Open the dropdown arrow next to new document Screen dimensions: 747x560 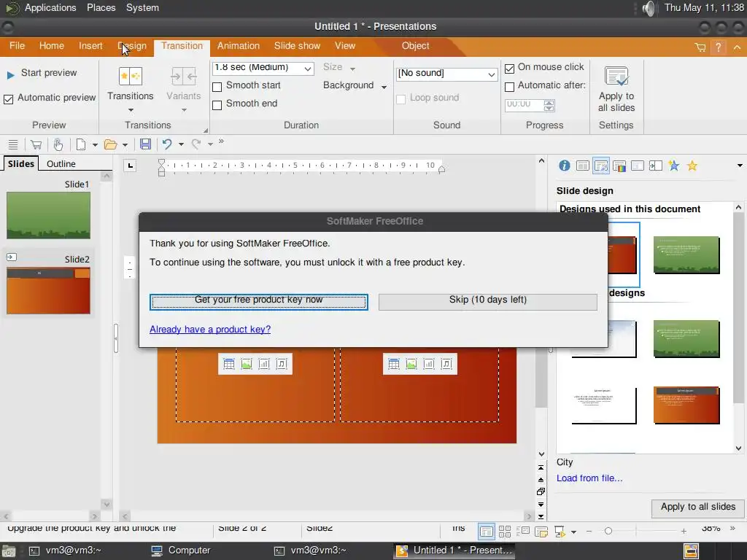95,144
